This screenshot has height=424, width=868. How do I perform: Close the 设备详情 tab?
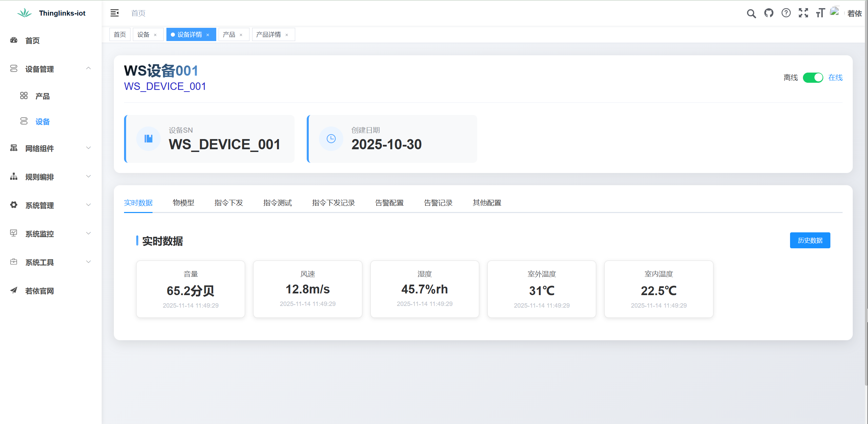click(x=208, y=35)
